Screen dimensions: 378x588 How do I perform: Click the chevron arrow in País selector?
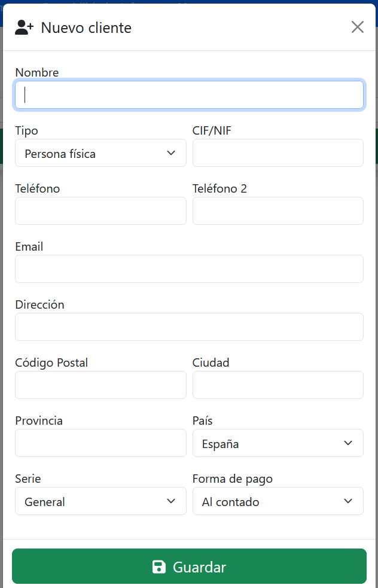(x=348, y=443)
